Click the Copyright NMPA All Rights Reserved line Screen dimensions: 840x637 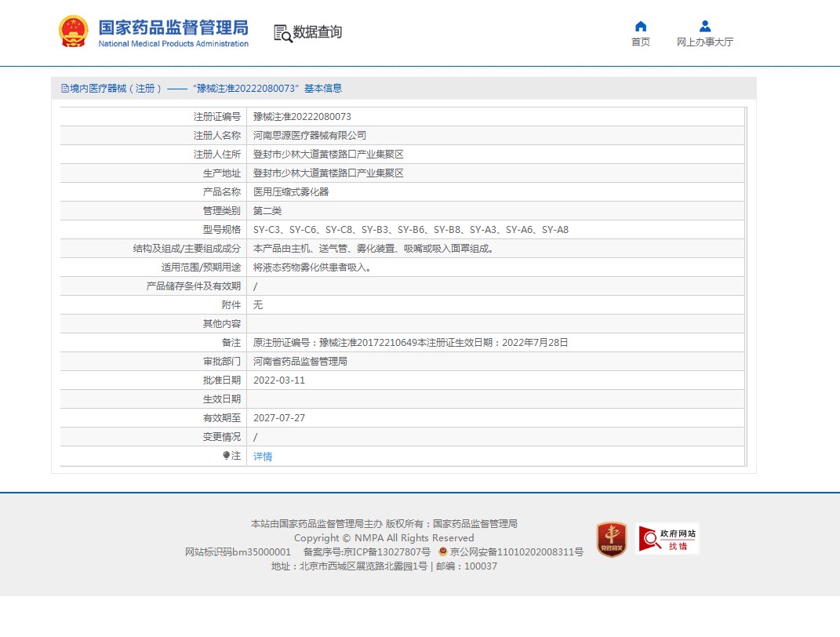384,538
